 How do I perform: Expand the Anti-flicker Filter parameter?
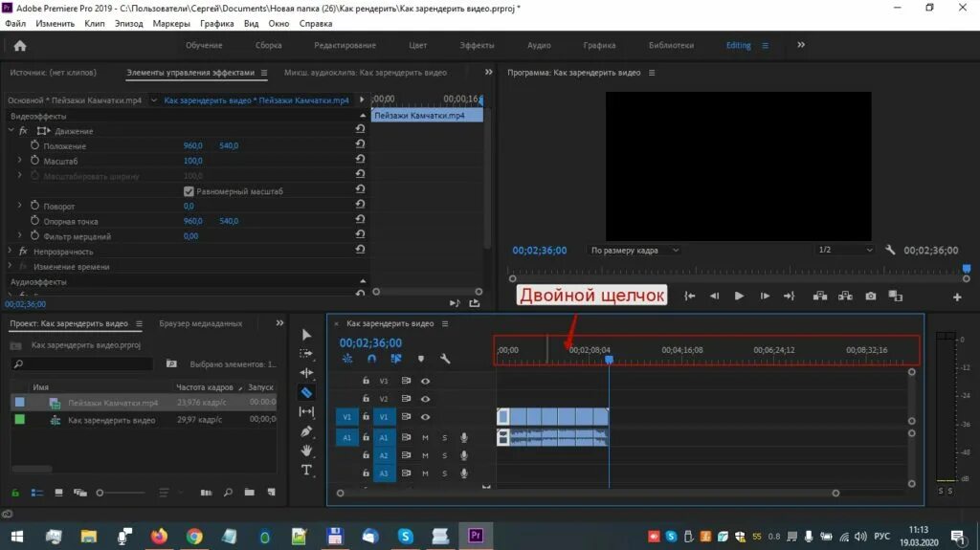(x=19, y=235)
